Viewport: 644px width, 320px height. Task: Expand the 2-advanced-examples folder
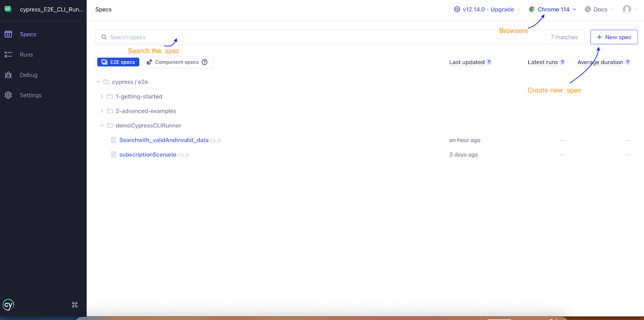click(x=102, y=111)
